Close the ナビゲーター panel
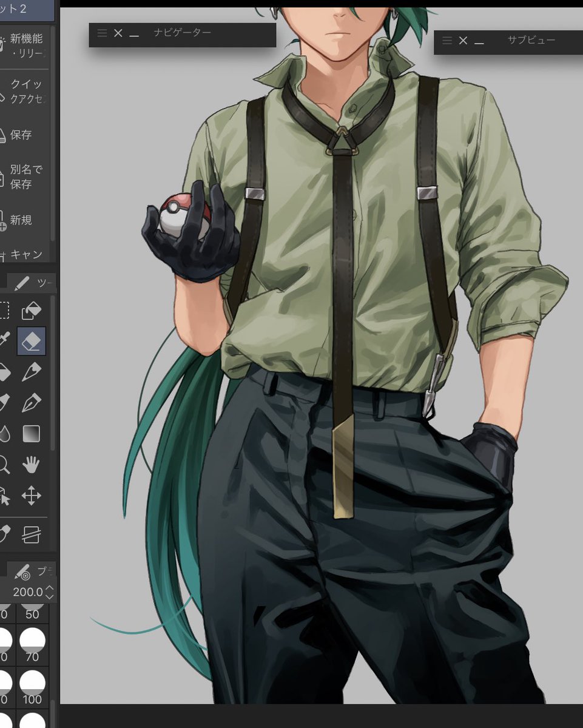This screenshot has height=728, width=583. pyautogui.click(x=118, y=33)
